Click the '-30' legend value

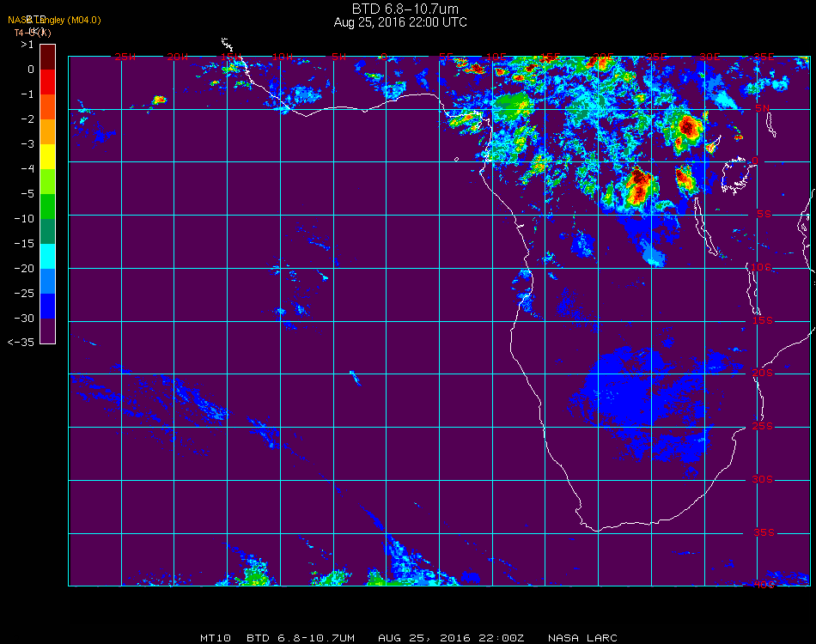pyautogui.click(x=24, y=318)
